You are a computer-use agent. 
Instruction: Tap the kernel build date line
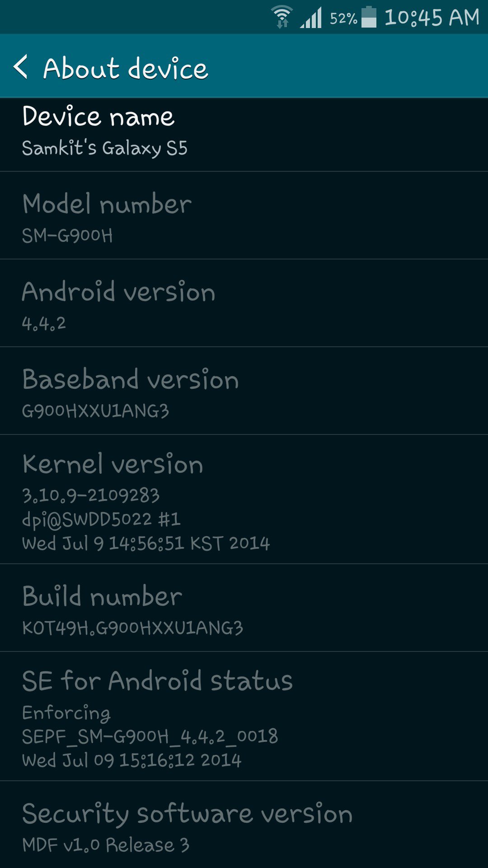click(x=146, y=543)
